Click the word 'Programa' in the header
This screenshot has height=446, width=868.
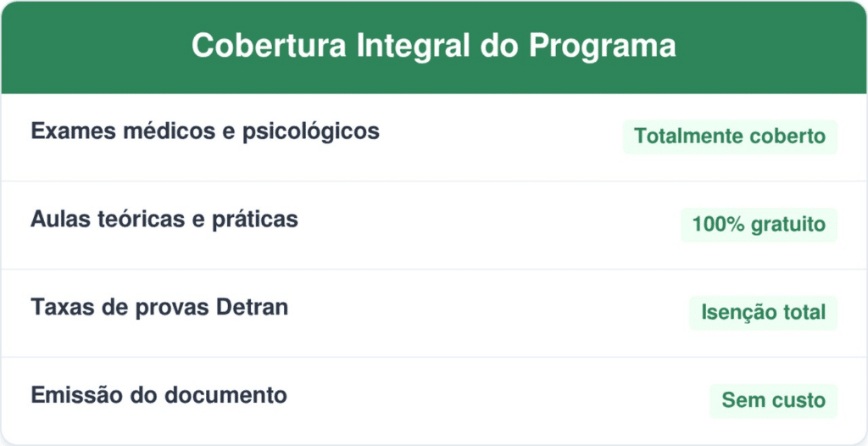pos(603,46)
